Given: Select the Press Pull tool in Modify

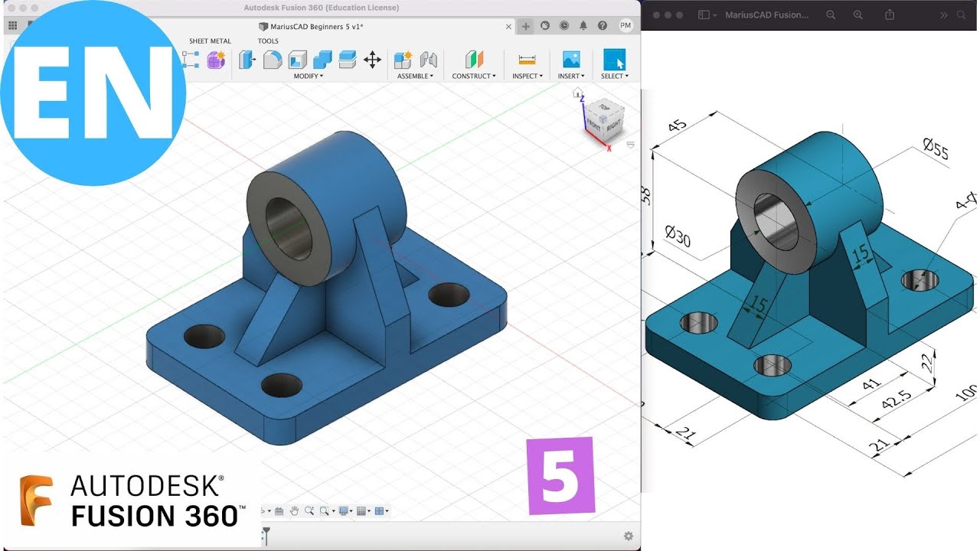Looking at the screenshot, I should [x=247, y=60].
